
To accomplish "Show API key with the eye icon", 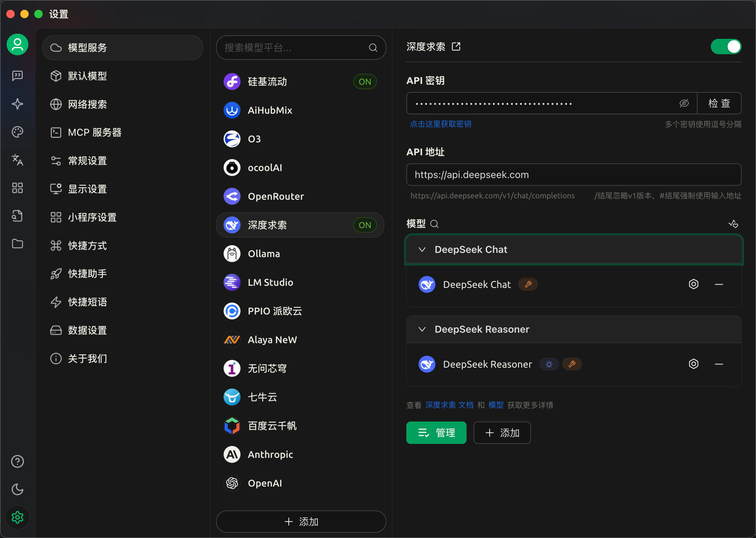I will 684,103.
